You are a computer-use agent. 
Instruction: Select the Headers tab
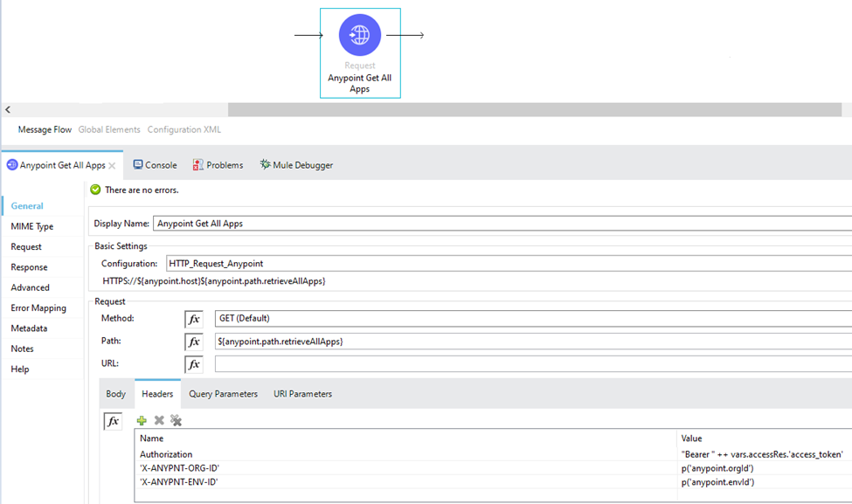tap(157, 394)
